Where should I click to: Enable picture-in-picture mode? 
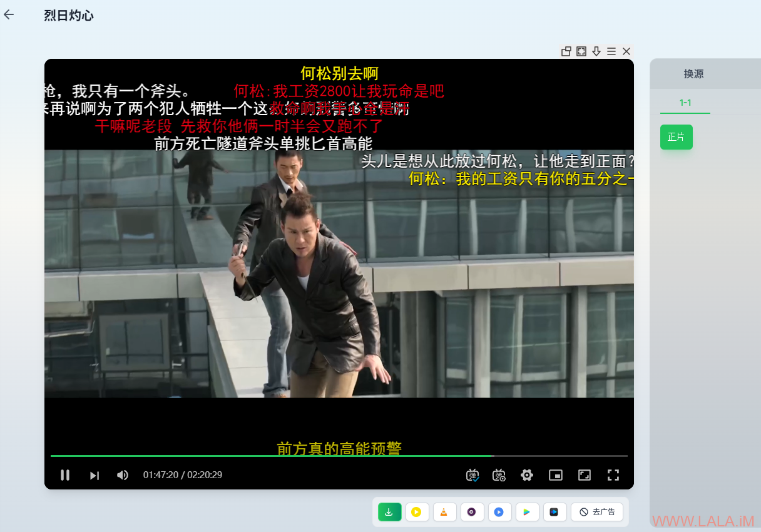(x=556, y=475)
